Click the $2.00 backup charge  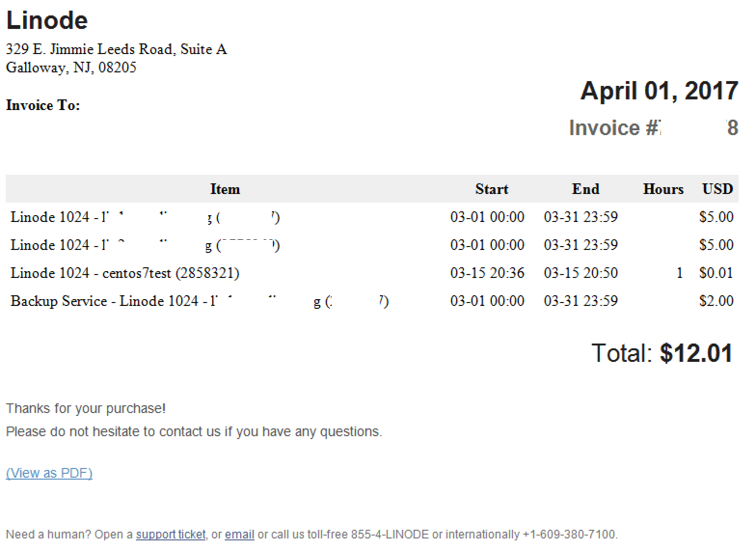716,301
